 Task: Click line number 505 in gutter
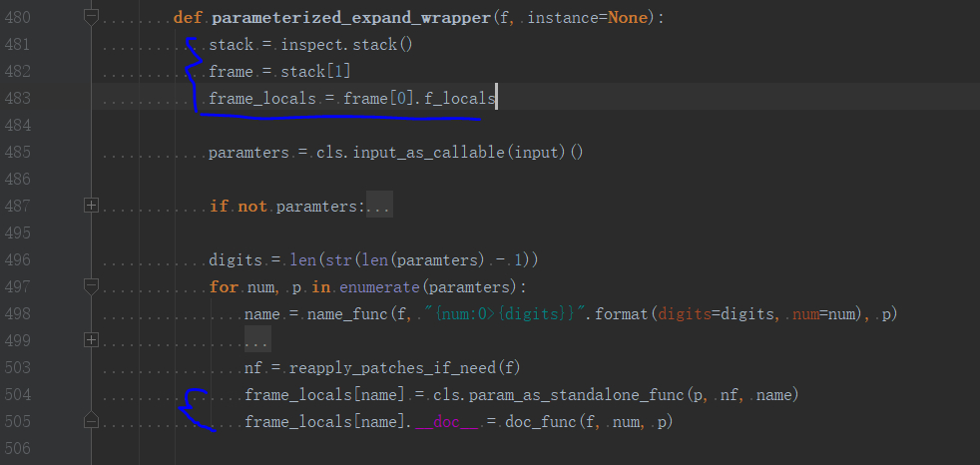tap(18, 421)
